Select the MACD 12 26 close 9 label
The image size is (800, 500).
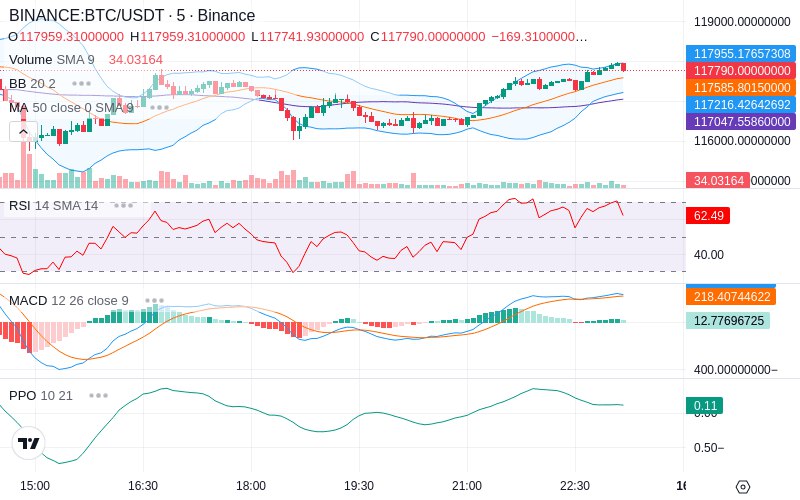point(69,301)
